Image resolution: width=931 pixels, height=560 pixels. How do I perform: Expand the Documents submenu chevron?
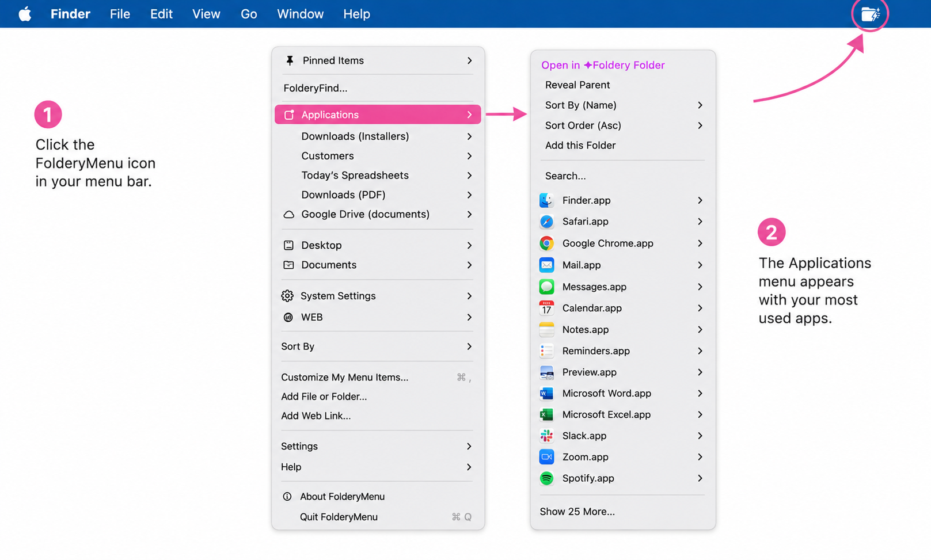(469, 265)
